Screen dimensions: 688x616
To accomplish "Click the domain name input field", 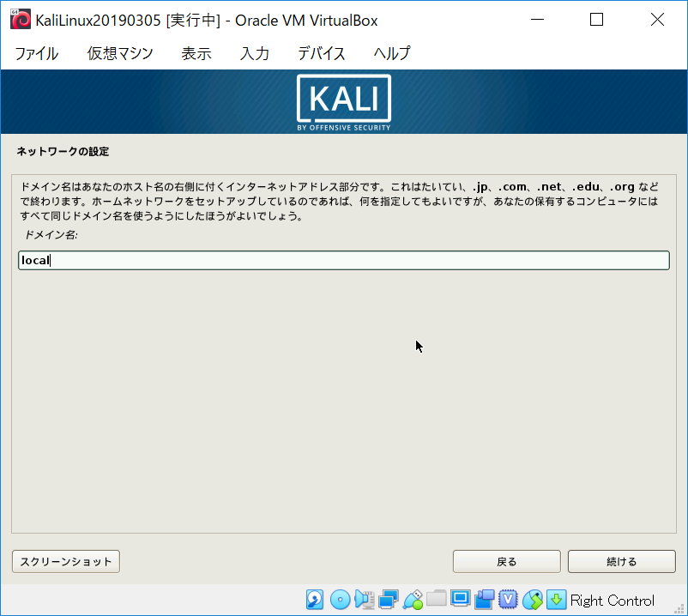I will coord(343,260).
